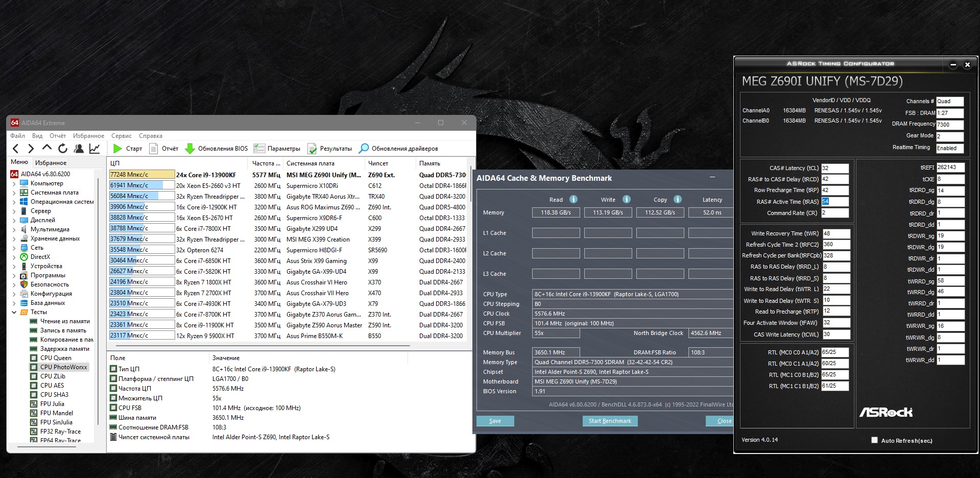This screenshot has width=980, height=478.
Task: Click the refresh icon in AIDA64 toolbar
Action: pyautogui.click(x=63, y=149)
